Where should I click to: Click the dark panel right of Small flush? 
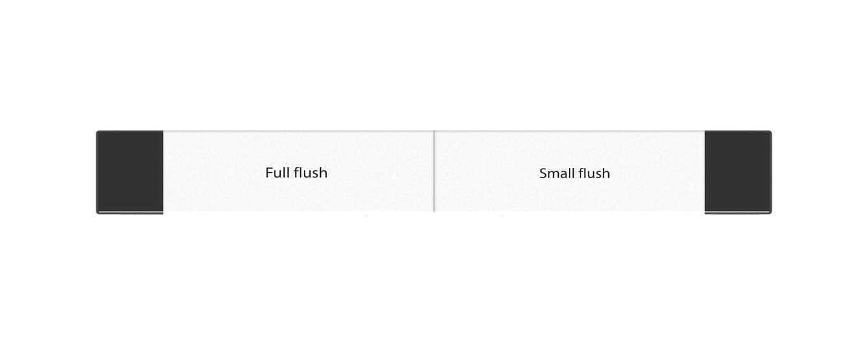[738, 172]
